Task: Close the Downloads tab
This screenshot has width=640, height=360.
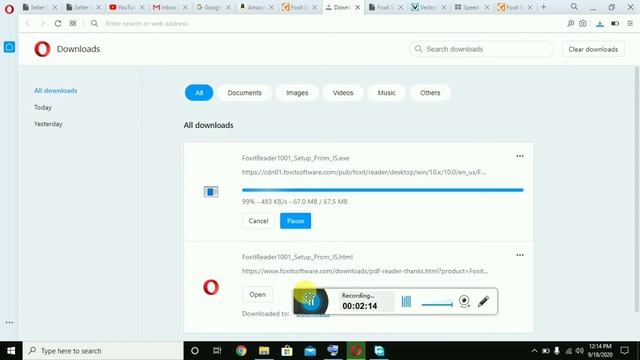Action: point(357,7)
